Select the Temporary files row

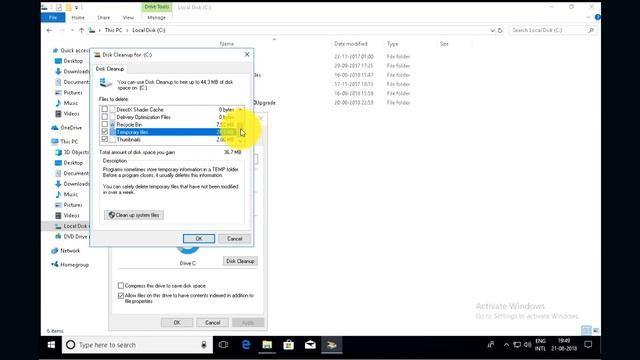pyautogui.click(x=169, y=132)
